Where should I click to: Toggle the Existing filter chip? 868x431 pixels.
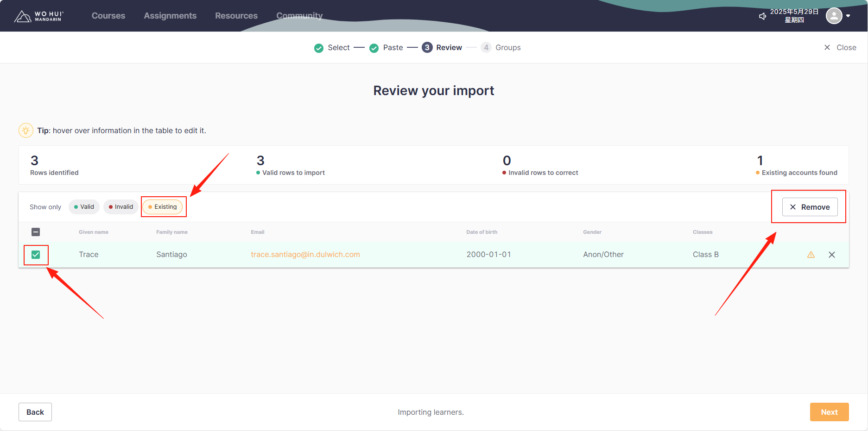(x=163, y=207)
